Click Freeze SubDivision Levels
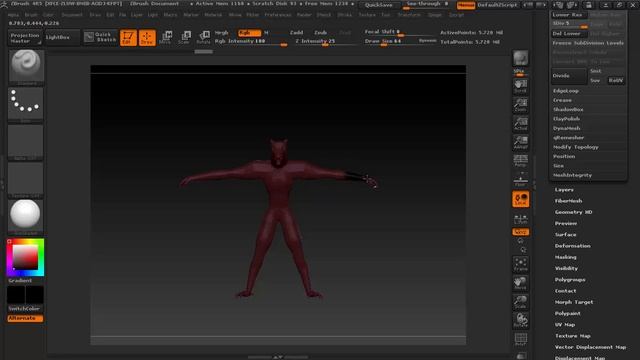This screenshot has width=640, height=360. pyautogui.click(x=588, y=43)
